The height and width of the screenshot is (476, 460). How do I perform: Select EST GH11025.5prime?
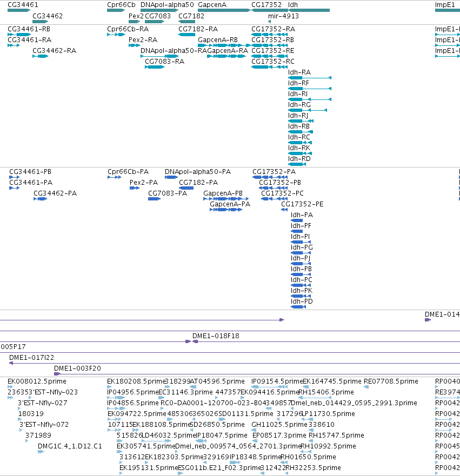254,430
